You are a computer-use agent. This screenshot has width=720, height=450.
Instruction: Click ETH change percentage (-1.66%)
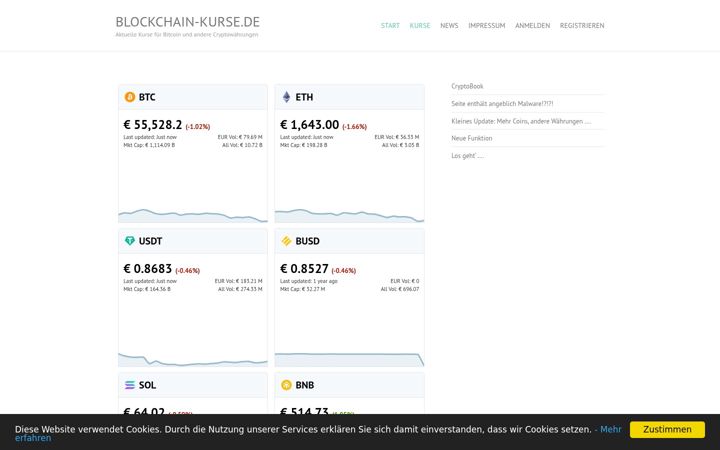pos(354,127)
